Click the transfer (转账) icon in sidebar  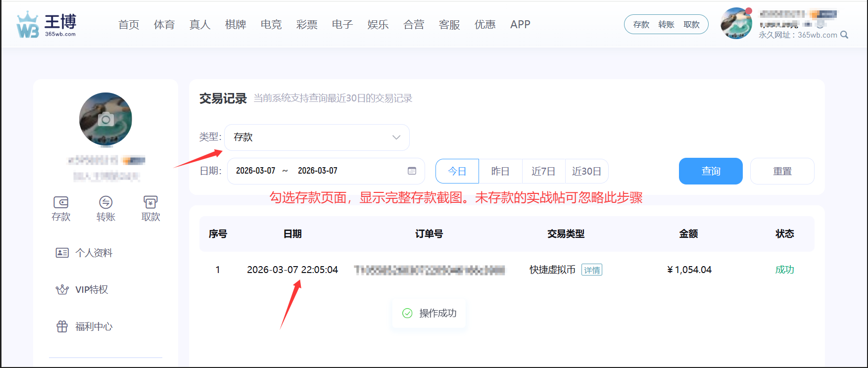[x=106, y=202]
